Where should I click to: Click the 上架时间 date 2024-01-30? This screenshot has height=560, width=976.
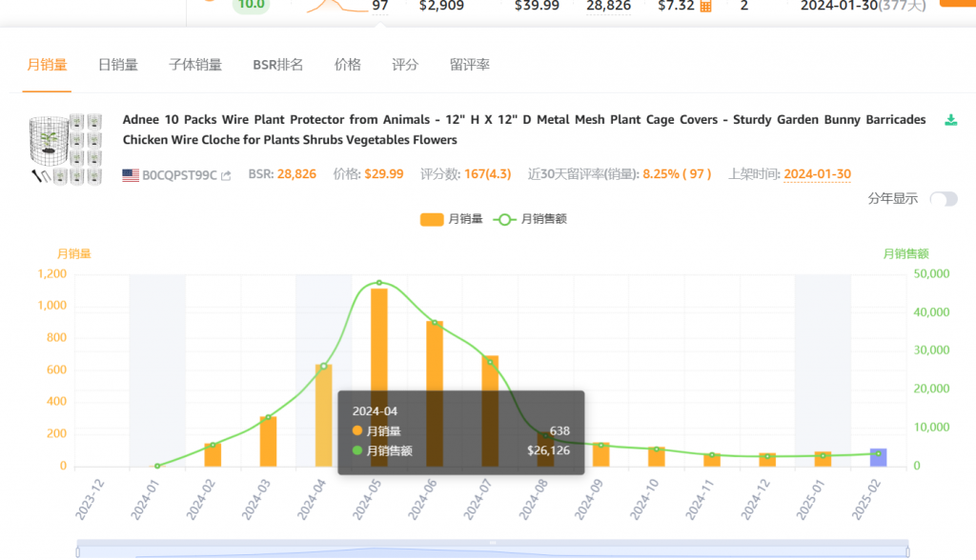[817, 174]
